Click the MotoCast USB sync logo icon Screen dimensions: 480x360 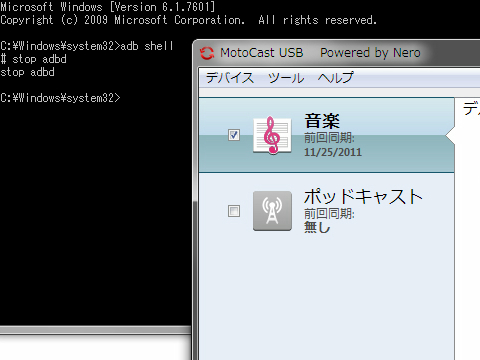click(207, 53)
